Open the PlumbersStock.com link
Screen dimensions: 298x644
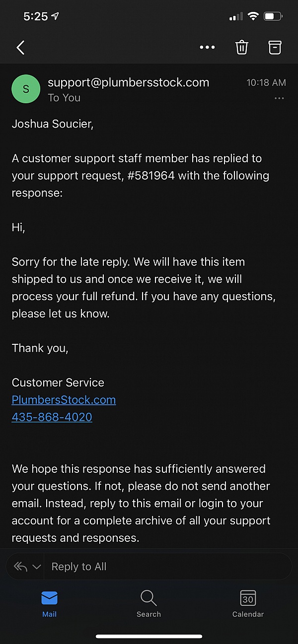(64, 400)
